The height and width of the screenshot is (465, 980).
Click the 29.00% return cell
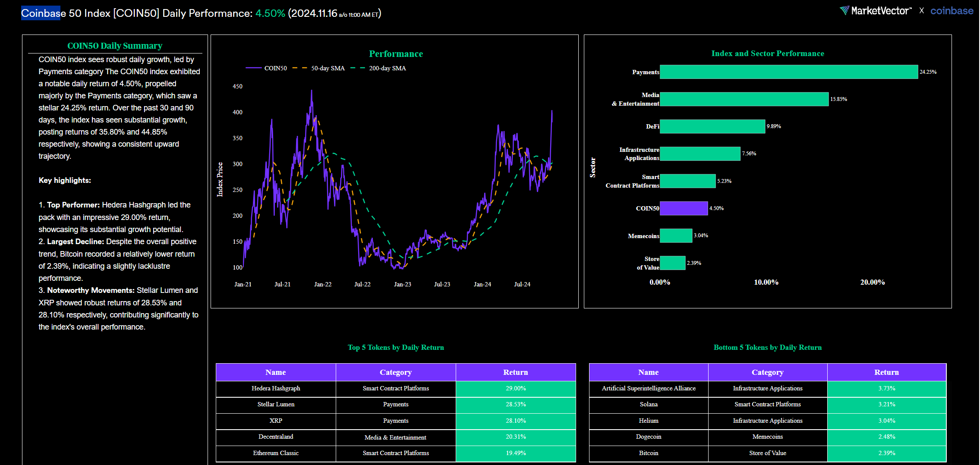tap(516, 389)
